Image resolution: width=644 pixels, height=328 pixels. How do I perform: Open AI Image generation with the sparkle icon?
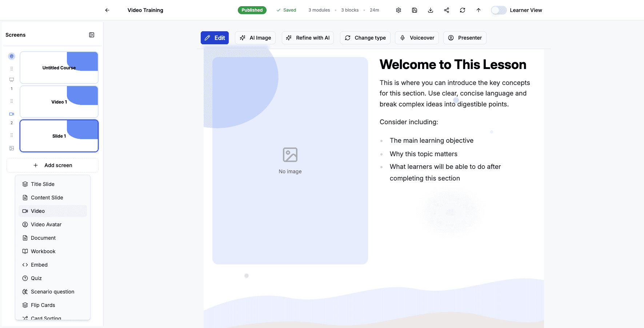255,37
